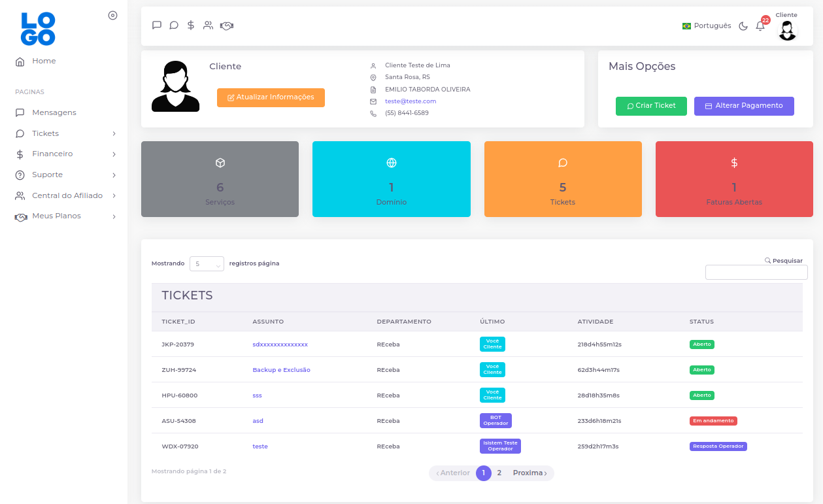The width and height of the screenshot is (823, 504).
Task: Expand the Financeiro sidebar menu
Action: click(65, 154)
